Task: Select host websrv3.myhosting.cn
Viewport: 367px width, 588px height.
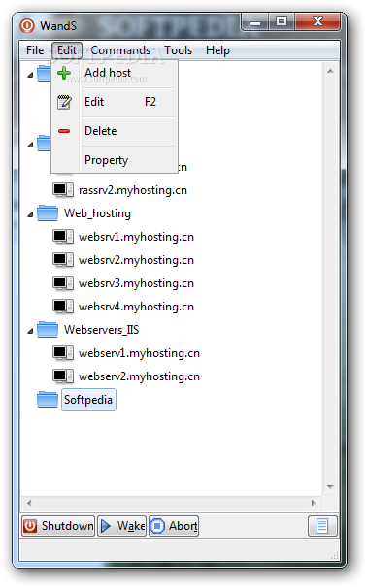Action: click(136, 283)
